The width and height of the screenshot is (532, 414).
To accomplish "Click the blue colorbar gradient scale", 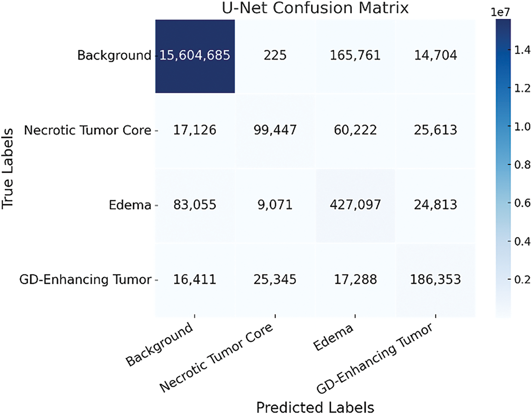I will (505, 168).
